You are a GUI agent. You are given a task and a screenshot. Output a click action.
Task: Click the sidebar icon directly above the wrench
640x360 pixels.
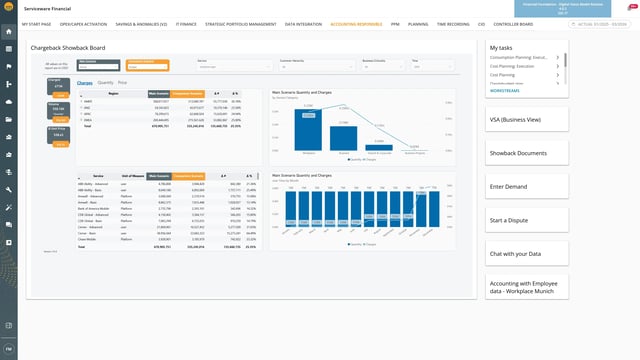(x=9, y=172)
